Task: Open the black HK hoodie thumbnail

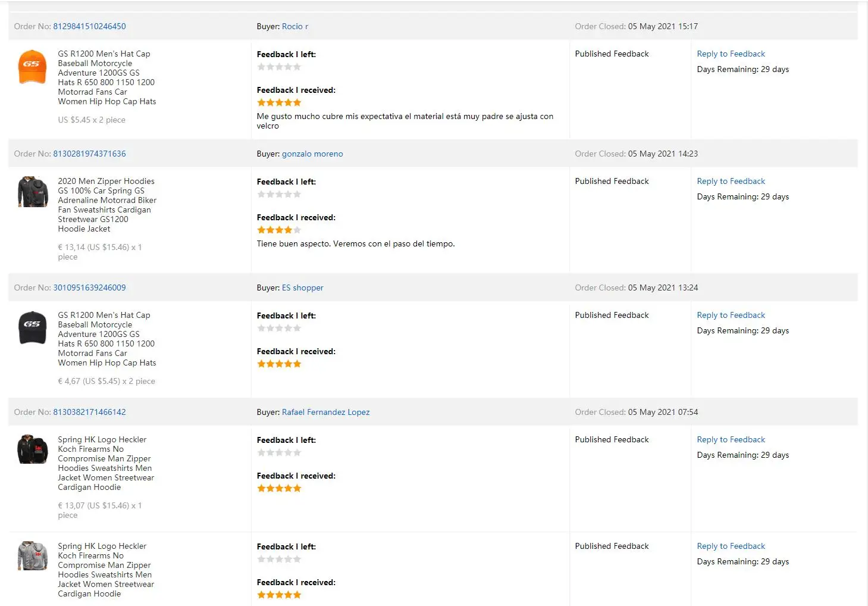Action: pos(32,449)
